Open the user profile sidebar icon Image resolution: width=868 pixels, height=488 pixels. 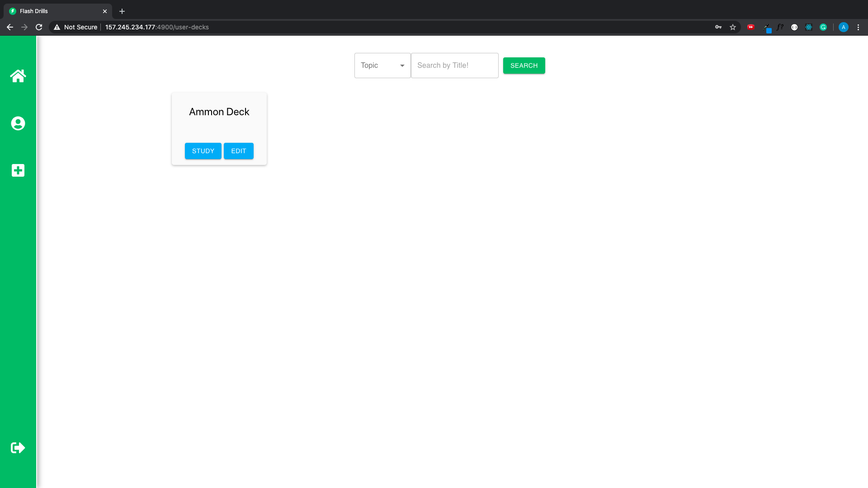tap(18, 123)
